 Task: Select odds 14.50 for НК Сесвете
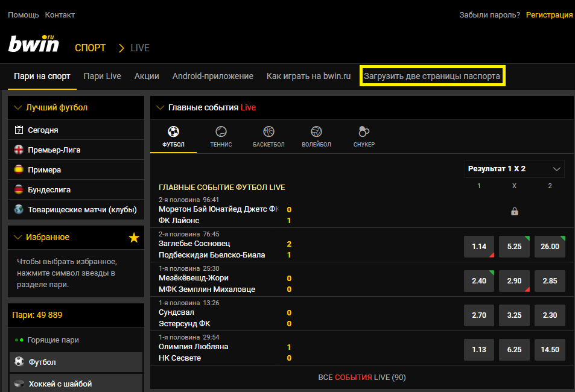pos(550,350)
